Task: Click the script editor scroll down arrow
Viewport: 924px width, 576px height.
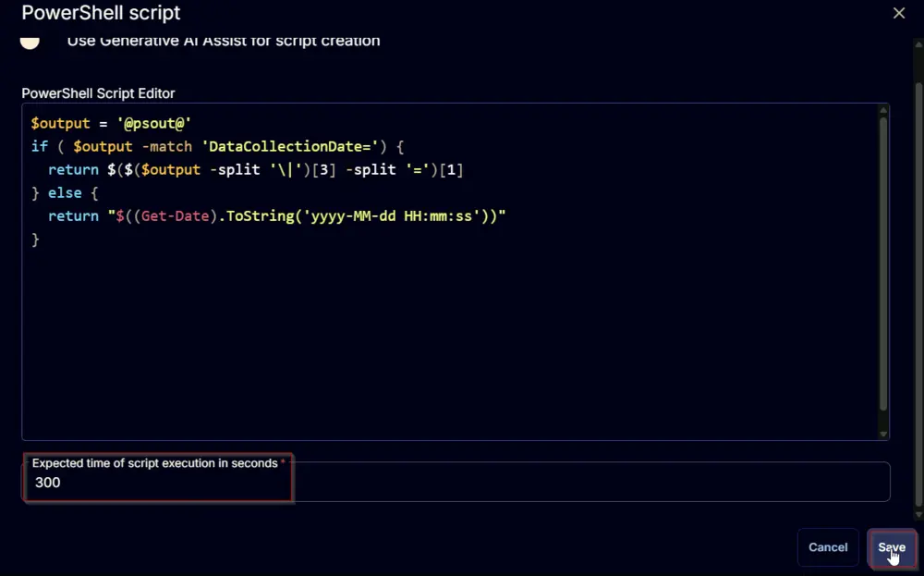Action: coord(883,435)
